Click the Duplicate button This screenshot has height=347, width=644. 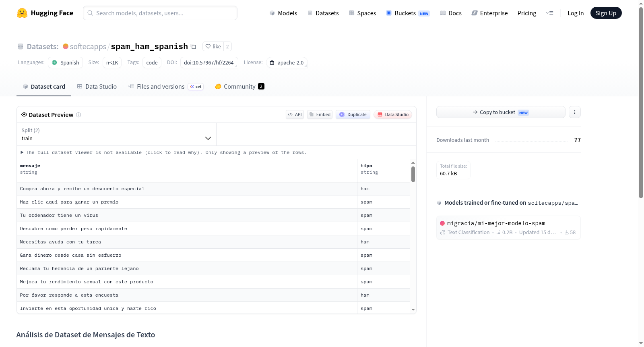pyautogui.click(x=353, y=114)
